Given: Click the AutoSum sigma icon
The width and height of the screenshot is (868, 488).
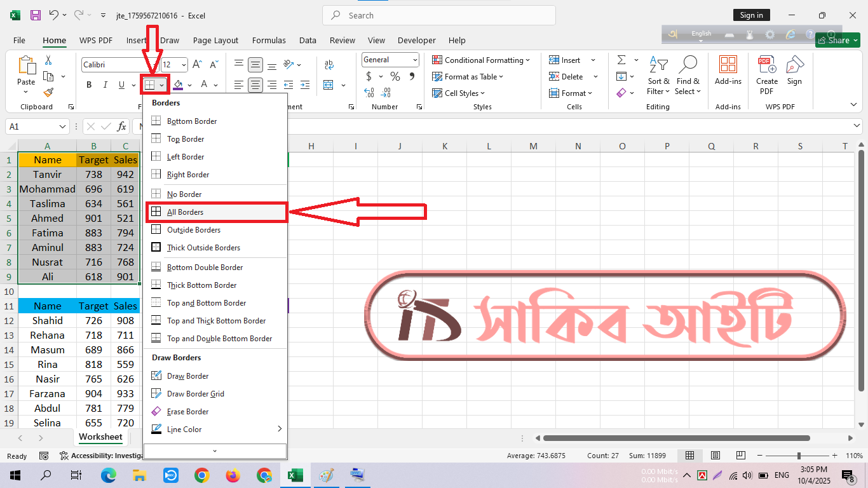Looking at the screenshot, I should (x=621, y=60).
